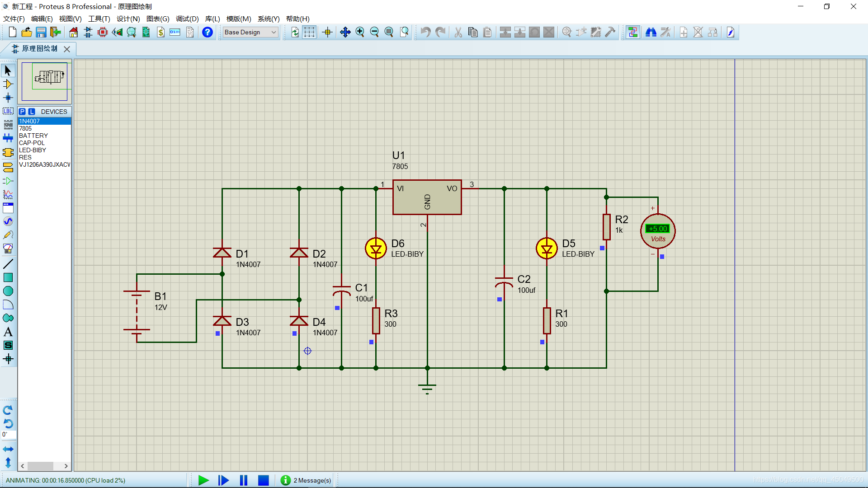The image size is (868, 488).
Task: Select the Junction dot tool
Action: click(8, 98)
